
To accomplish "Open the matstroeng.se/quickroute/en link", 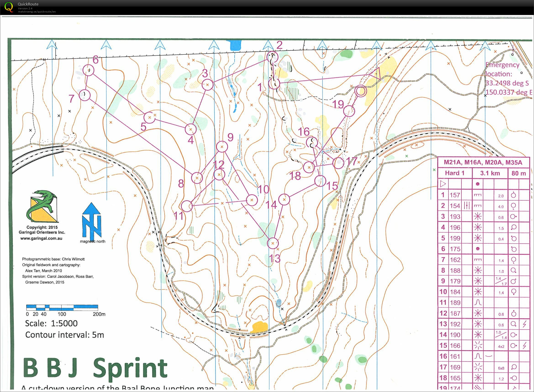I will coord(37,11).
